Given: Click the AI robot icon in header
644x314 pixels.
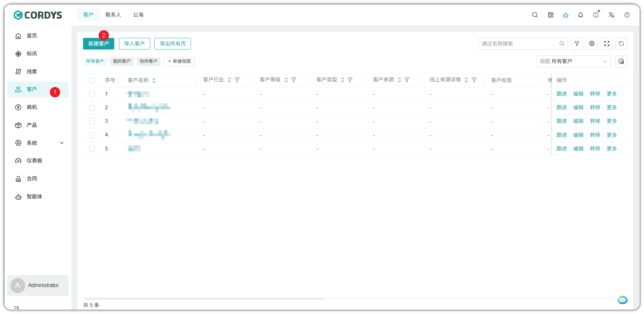Looking at the screenshot, I should click(566, 15).
